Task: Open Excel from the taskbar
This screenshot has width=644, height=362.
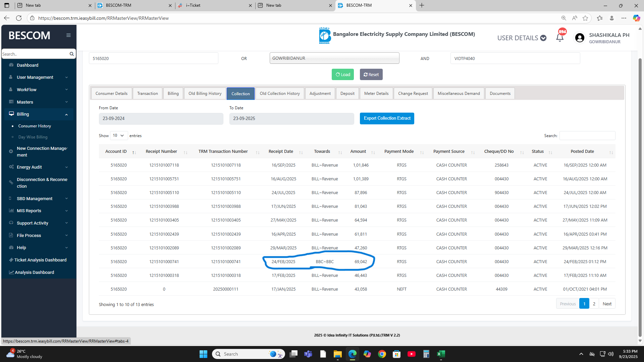Action: pyautogui.click(x=441, y=354)
